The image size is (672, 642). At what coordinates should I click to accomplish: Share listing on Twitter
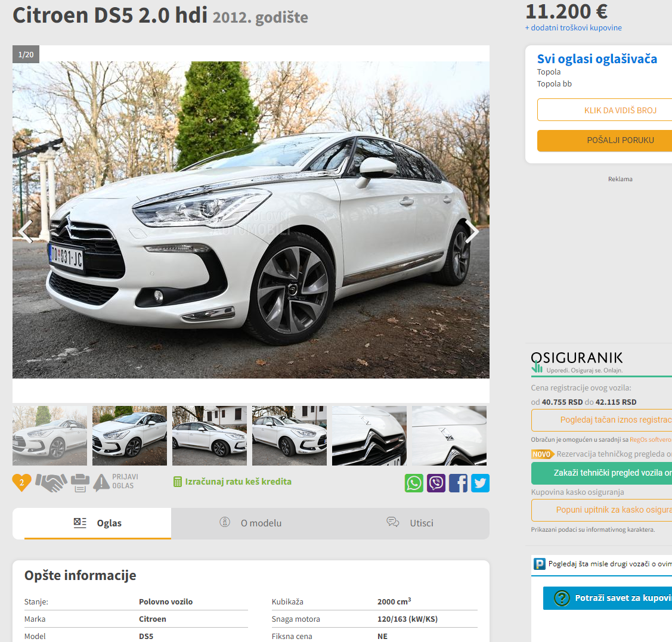pyautogui.click(x=480, y=483)
